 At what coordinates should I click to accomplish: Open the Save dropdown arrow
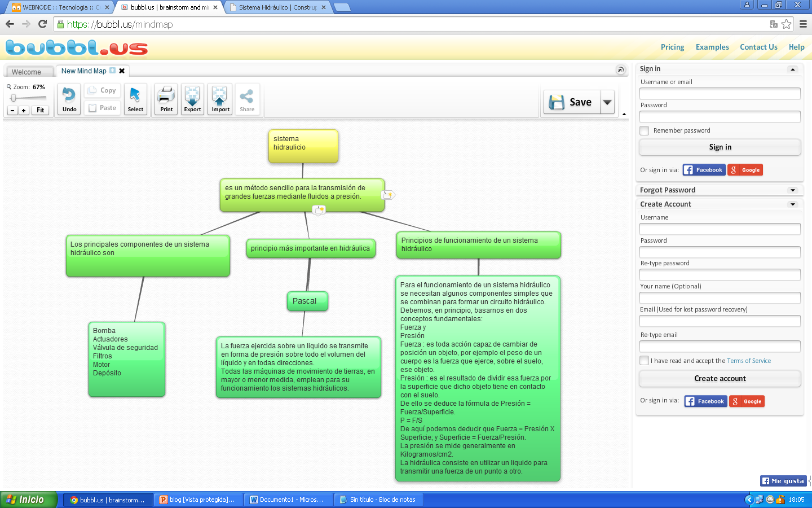pos(607,102)
